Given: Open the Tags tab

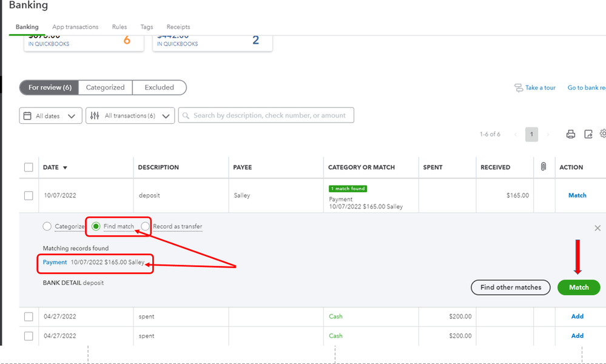Looking at the screenshot, I should pos(147,27).
